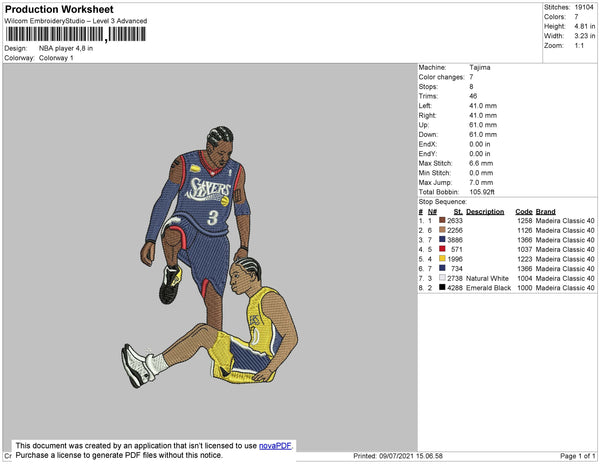Click the 'Stop Sequence:' heading
Viewport: 600px width, 464px height.
coord(443,202)
